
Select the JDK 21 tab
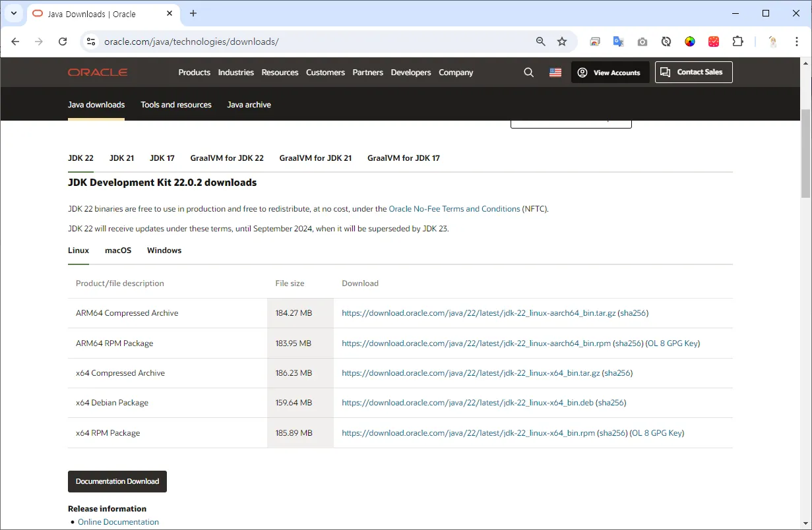[x=121, y=158]
